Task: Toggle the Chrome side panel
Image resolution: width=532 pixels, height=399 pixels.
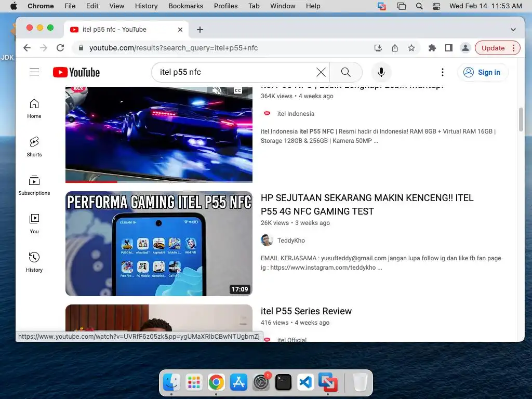Action: pyautogui.click(x=448, y=48)
